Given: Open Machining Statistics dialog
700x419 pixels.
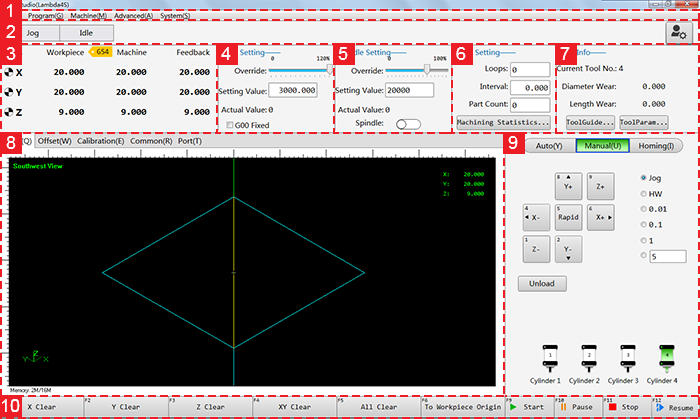Looking at the screenshot, I should [x=503, y=122].
